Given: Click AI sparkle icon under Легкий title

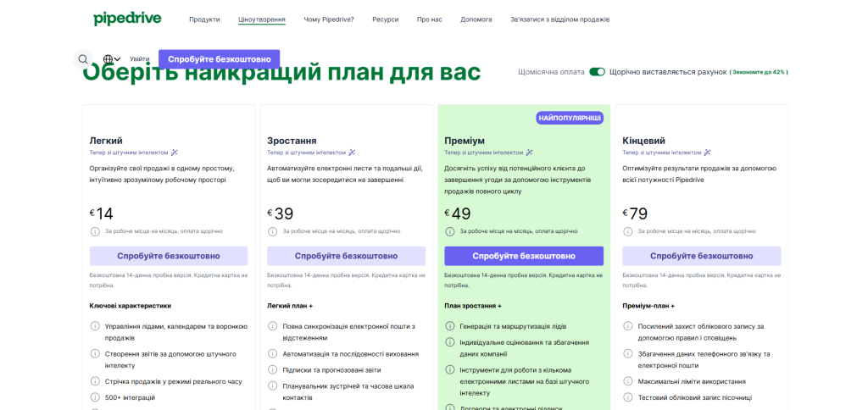Looking at the screenshot, I should 175,152.
